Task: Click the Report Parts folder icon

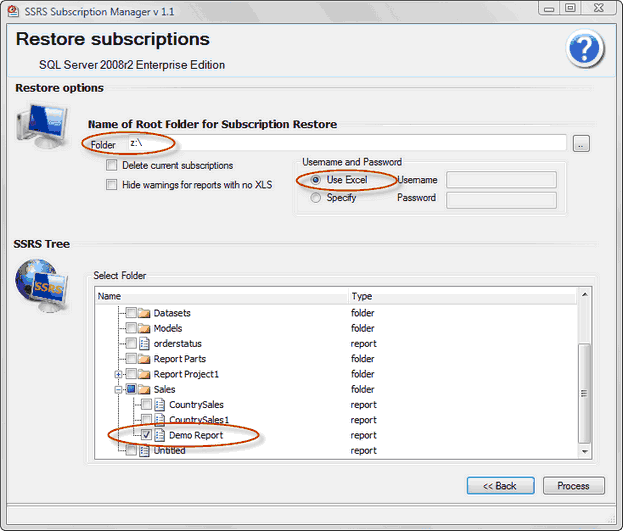Action: 144,359
